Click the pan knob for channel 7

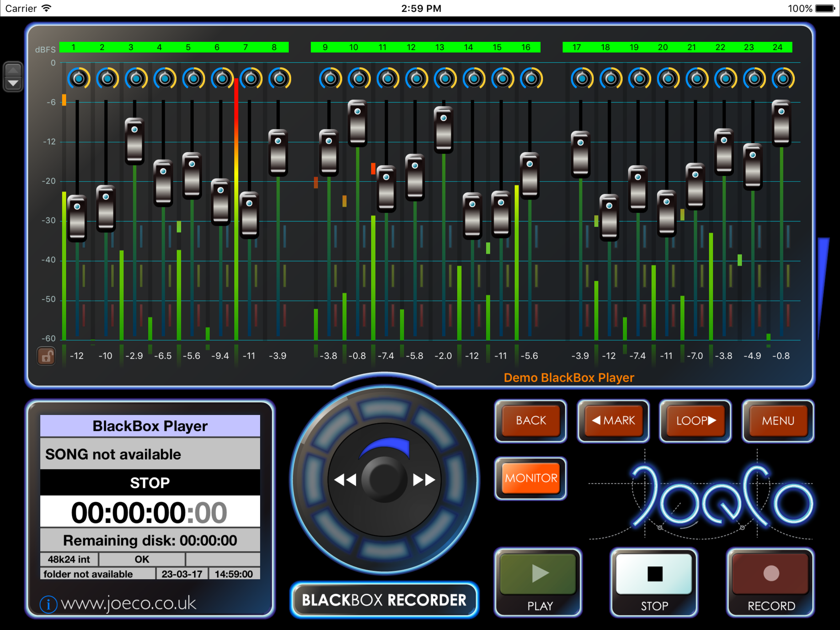pos(251,79)
